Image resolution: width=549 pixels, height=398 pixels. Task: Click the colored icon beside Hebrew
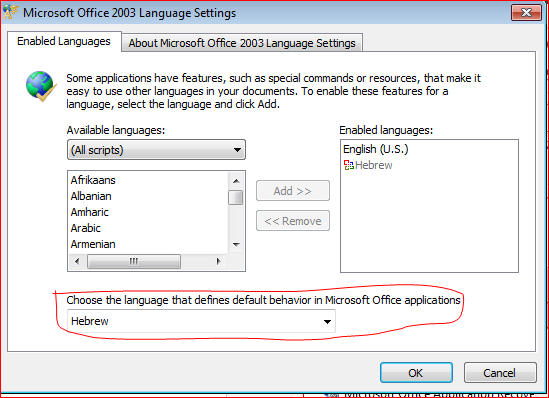(349, 165)
